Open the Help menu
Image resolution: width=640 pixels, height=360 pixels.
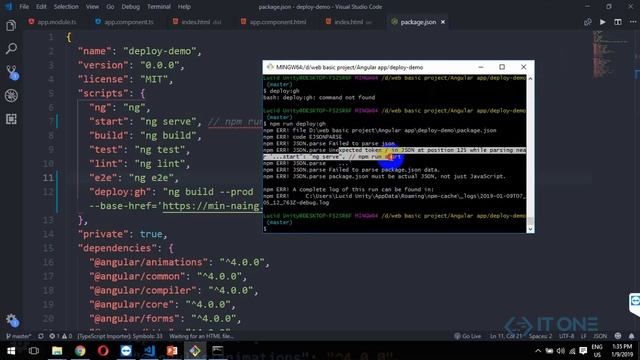[x=184, y=7]
